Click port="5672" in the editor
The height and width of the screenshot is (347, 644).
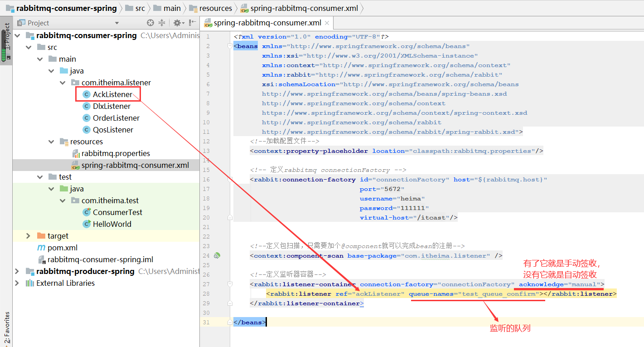click(x=382, y=189)
